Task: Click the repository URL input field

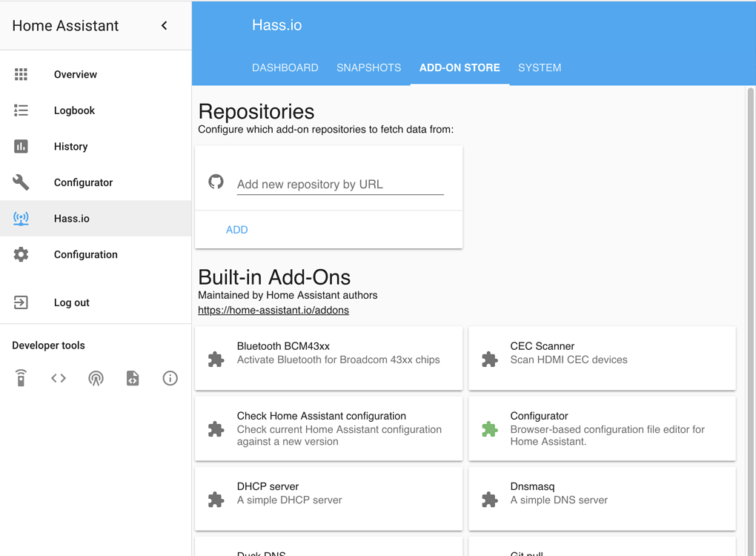Action: pos(339,184)
